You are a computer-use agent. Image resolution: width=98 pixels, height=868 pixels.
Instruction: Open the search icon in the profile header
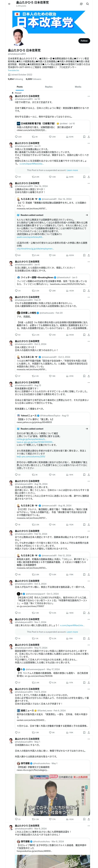tap(88, 4)
